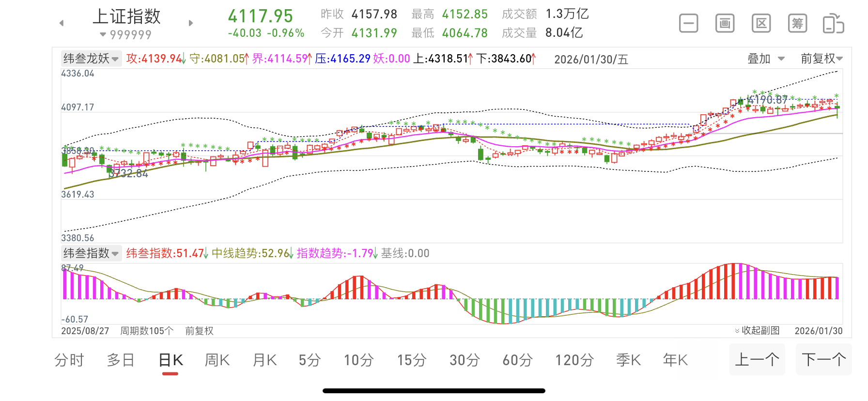Screen dimensions: 868x401
Task: Expand the 999999 stock code dropdown
Action: (x=125, y=35)
